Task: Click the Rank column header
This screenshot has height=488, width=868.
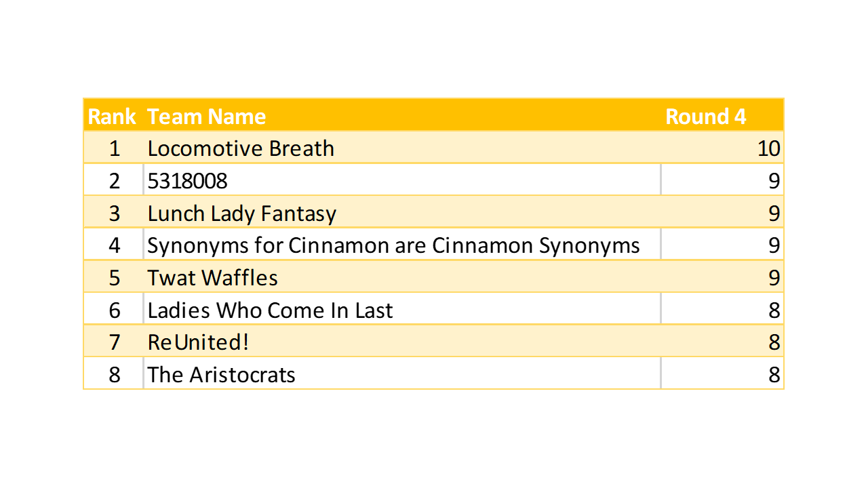Action: click(113, 117)
